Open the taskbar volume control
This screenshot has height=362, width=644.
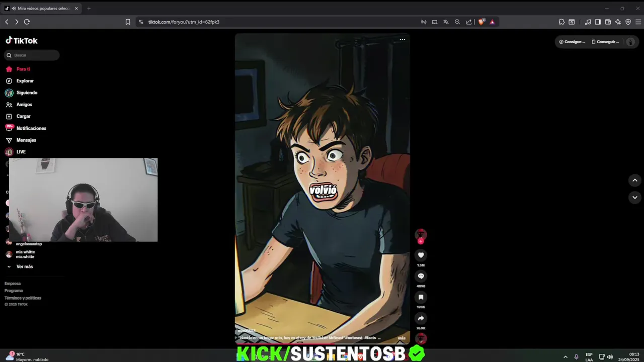610,357
